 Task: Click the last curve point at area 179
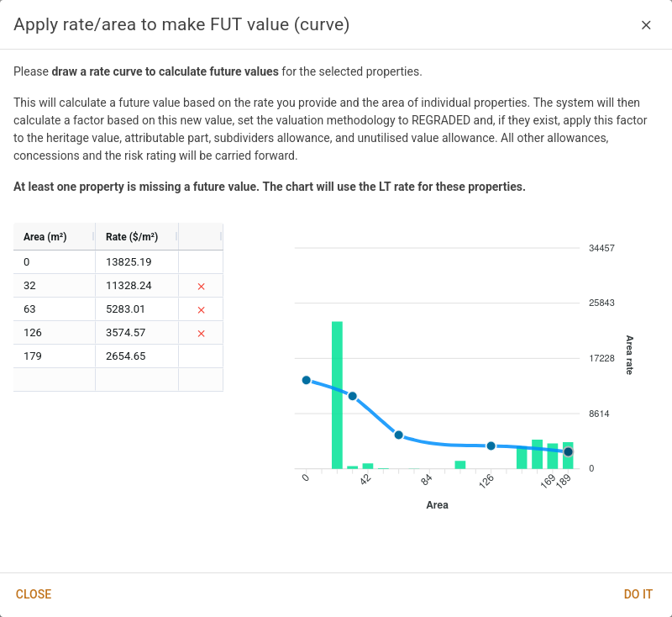(569, 451)
